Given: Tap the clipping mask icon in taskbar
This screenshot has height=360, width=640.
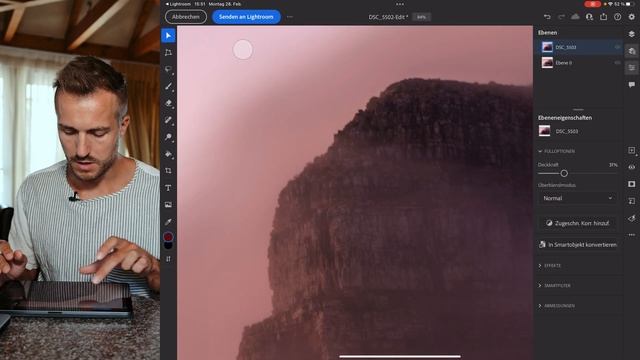Looking at the screenshot, I should pos(632,201).
